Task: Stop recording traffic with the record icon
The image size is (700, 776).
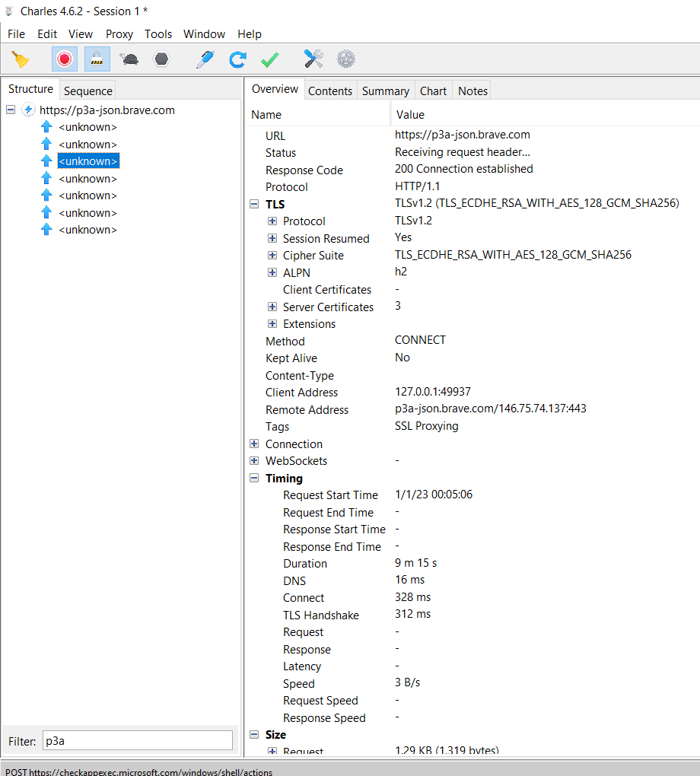Action: (x=64, y=59)
